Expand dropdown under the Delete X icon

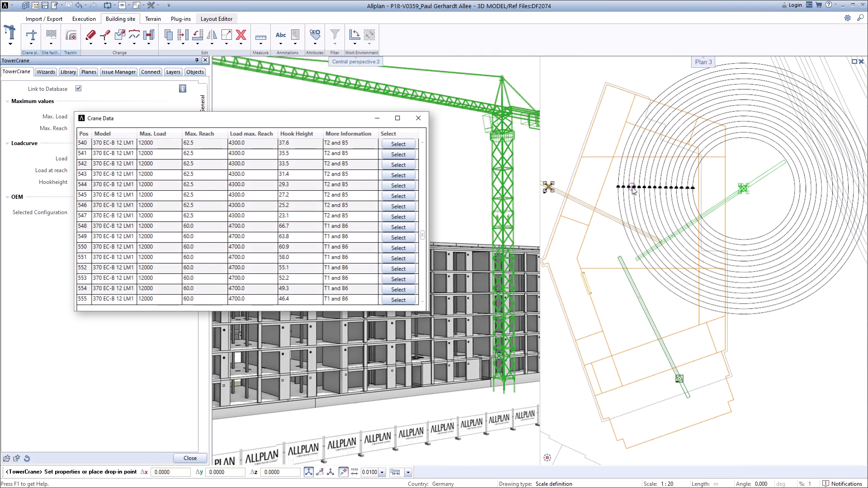[x=241, y=44]
